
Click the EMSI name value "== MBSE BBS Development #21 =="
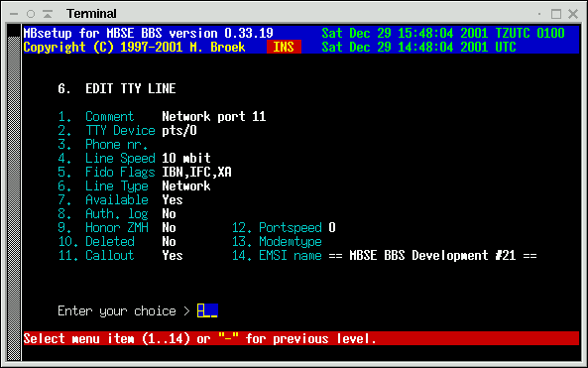click(432, 256)
